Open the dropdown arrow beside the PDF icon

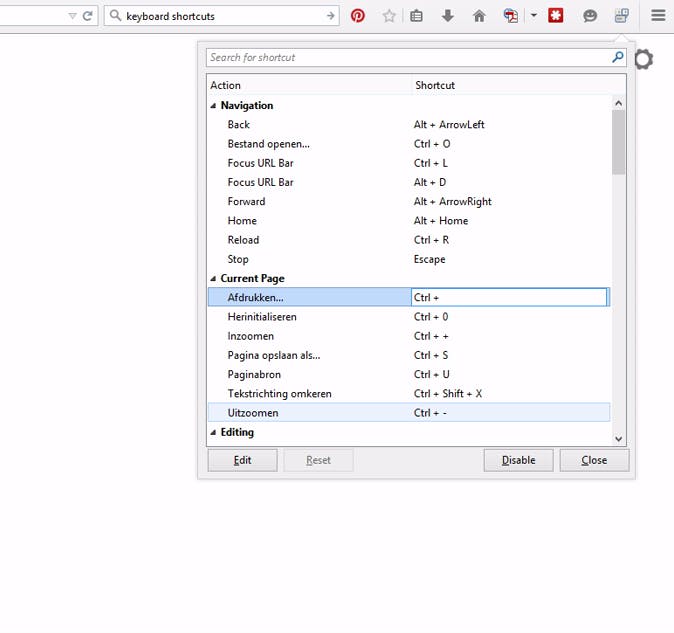[533, 15]
